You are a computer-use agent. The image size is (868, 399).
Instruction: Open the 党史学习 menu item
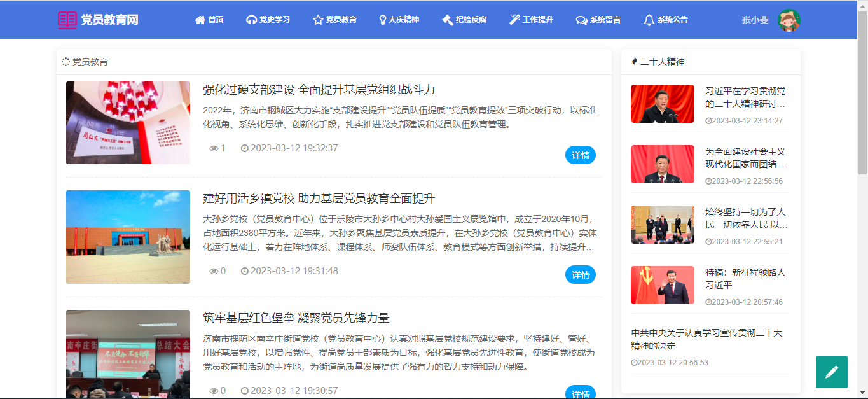(x=268, y=20)
